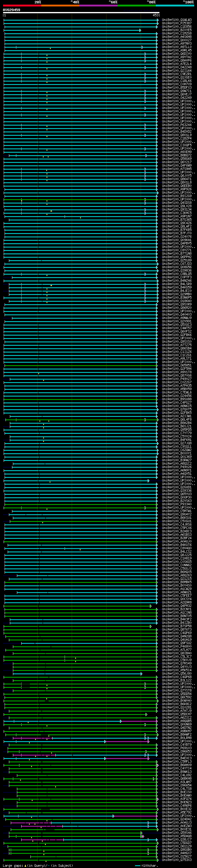Screen dimensions: 197x868
Task: Click the Large gaps legend text
Action: (x=38, y=866)
